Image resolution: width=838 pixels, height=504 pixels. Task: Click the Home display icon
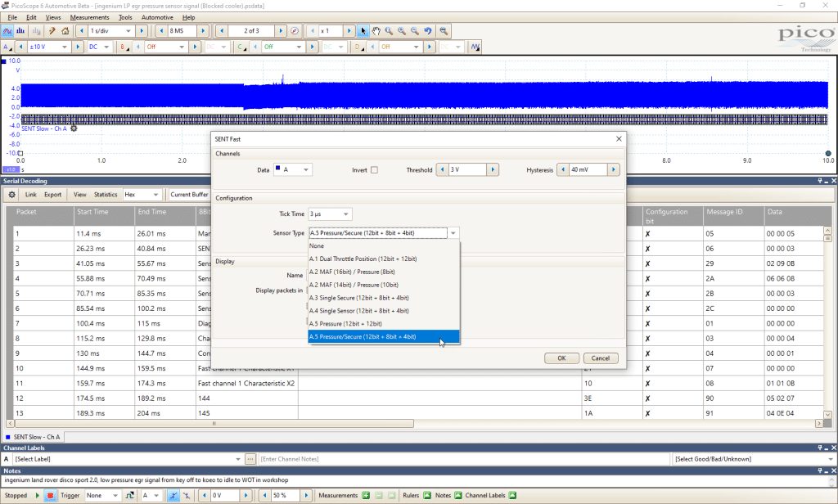pos(65,31)
